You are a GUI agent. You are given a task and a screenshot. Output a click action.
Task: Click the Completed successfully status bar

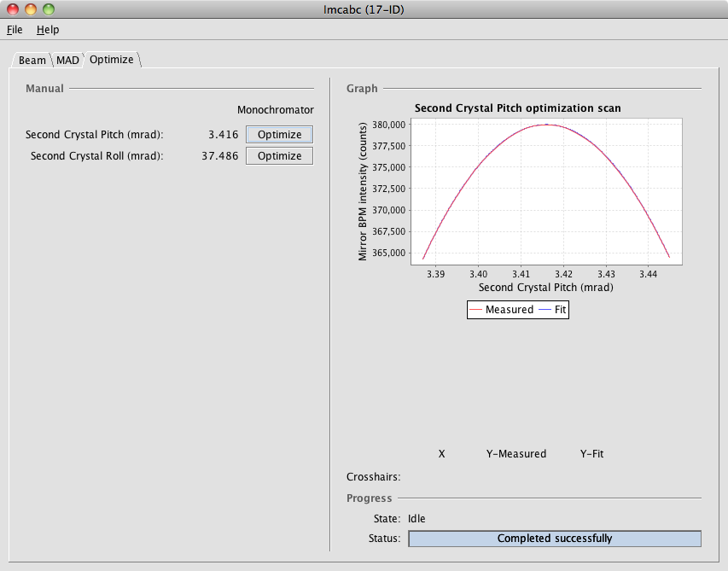point(555,539)
